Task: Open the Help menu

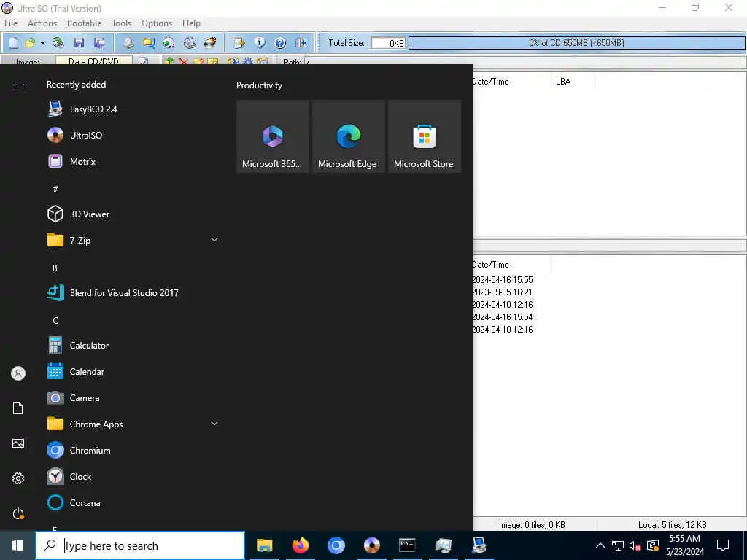Action: point(192,23)
